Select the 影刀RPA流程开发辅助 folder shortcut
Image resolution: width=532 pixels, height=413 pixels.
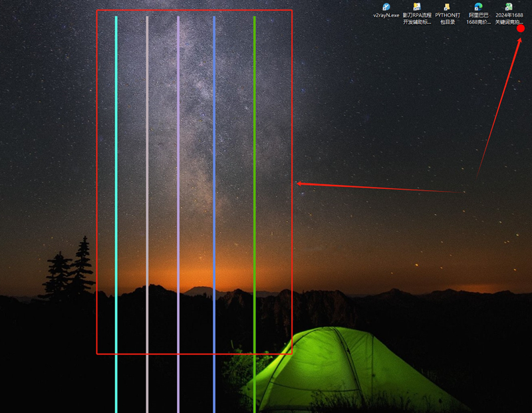[417, 13]
